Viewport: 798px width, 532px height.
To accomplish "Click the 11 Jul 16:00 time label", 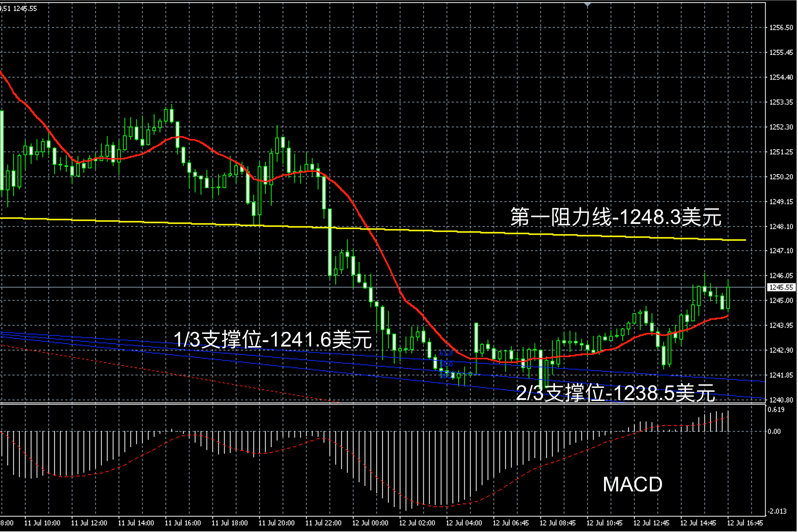I will (x=183, y=523).
